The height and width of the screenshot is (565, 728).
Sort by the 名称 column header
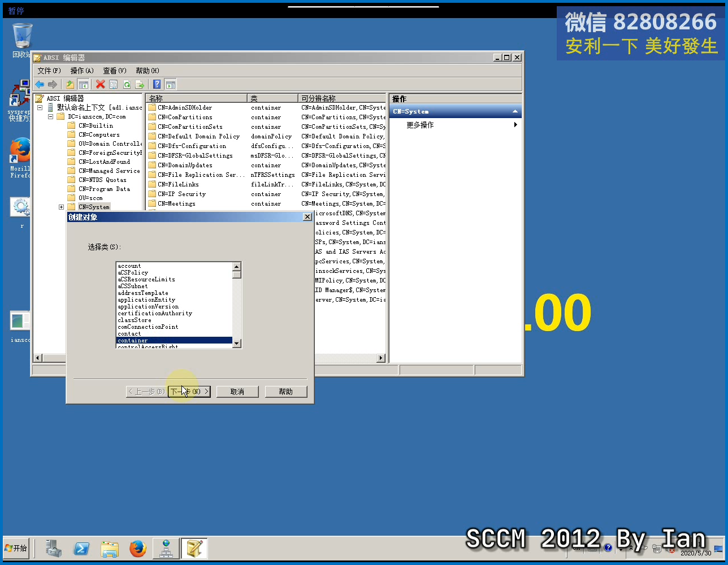click(197, 98)
